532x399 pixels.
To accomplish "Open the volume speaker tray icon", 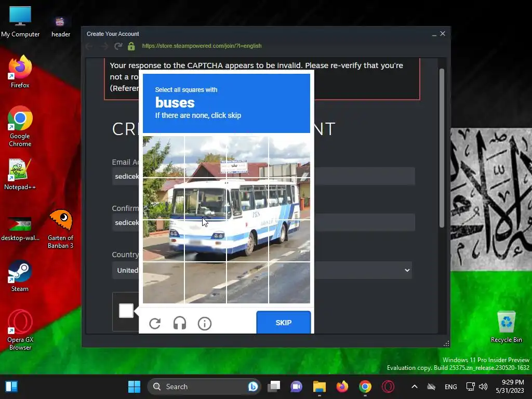I will 483,387.
